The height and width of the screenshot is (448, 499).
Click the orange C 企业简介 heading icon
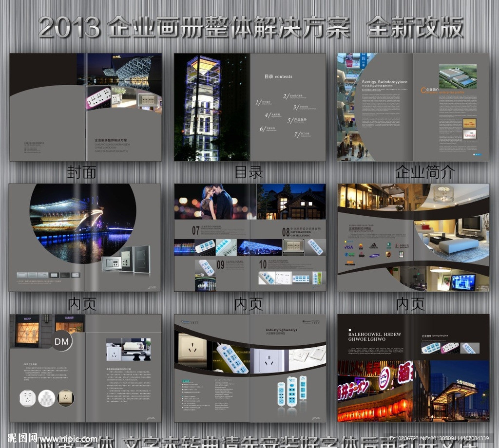[423, 90]
